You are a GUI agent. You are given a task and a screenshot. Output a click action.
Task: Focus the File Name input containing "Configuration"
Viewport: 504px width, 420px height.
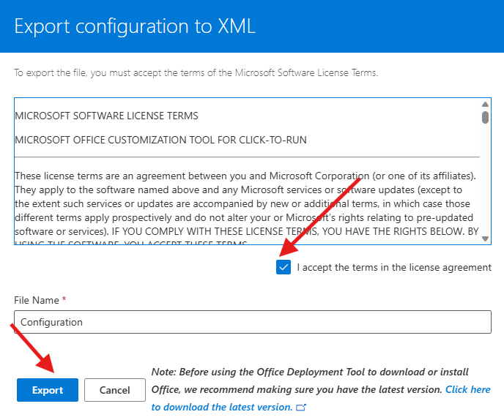click(252, 322)
